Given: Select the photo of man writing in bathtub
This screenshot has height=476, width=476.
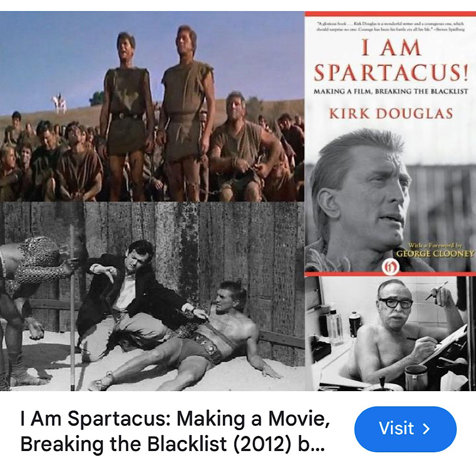Looking at the screenshot, I should (391, 334).
